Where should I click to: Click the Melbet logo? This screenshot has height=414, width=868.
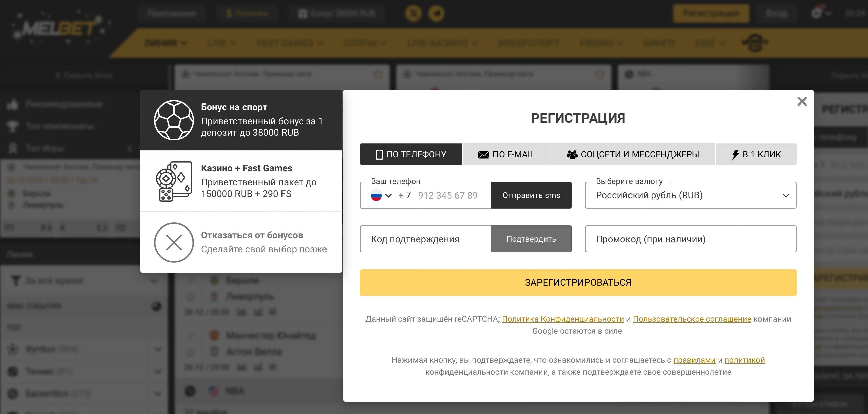(61, 28)
